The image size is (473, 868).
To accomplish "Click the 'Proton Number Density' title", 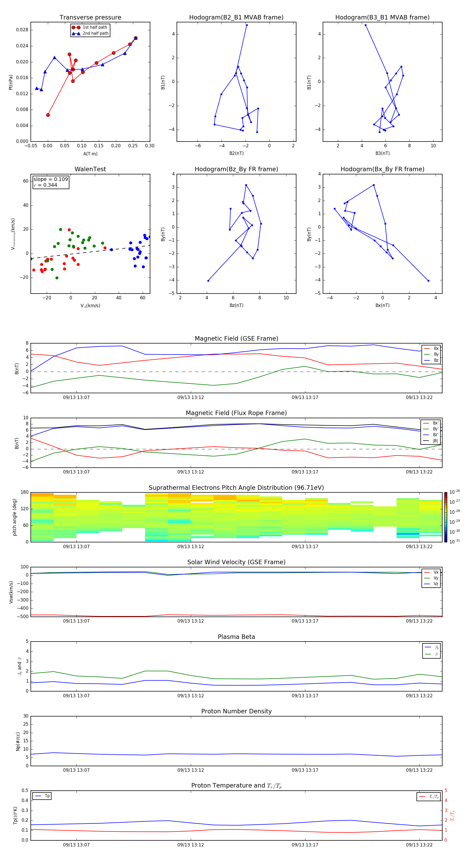I will coord(236,711).
